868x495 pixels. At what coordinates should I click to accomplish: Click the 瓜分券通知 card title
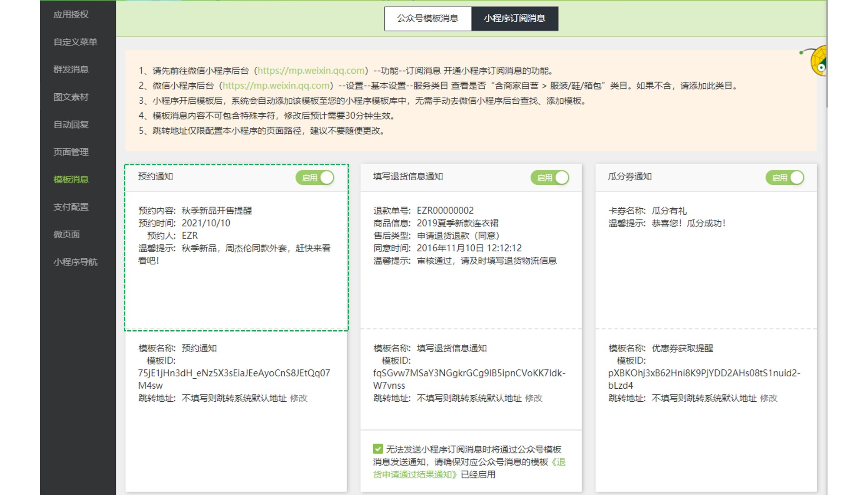pos(630,177)
